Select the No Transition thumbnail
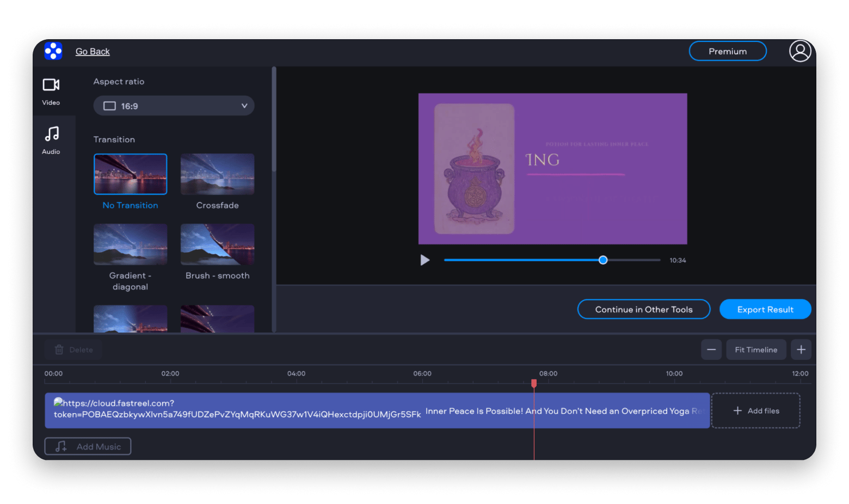The height and width of the screenshot is (504, 849). 130,174
